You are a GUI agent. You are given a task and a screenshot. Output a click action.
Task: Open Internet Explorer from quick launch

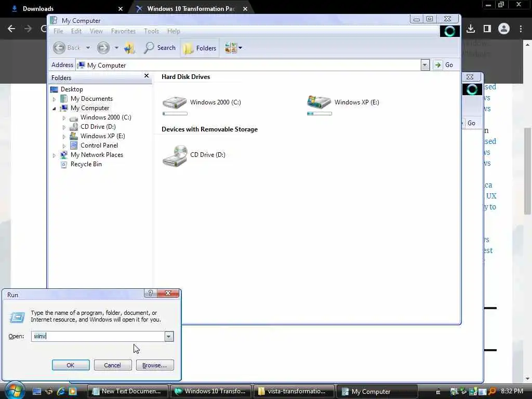click(x=61, y=391)
